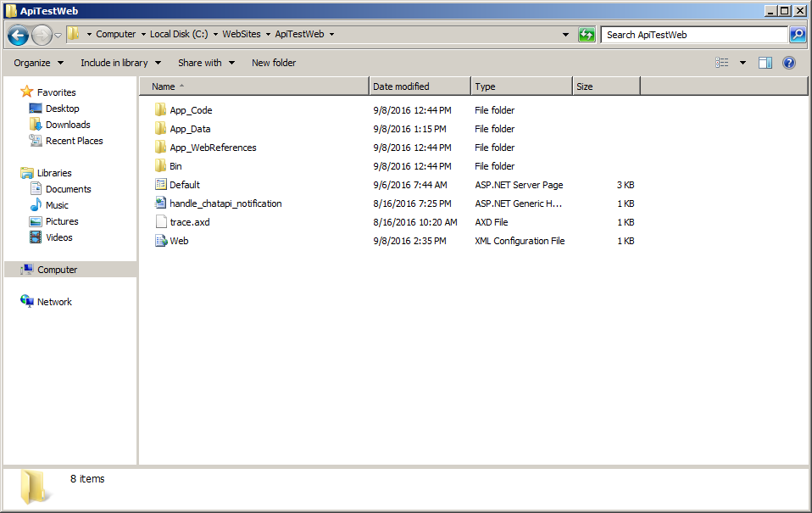The height and width of the screenshot is (513, 812).
Task: Open Music library
Action: click(x=57, y=205)
